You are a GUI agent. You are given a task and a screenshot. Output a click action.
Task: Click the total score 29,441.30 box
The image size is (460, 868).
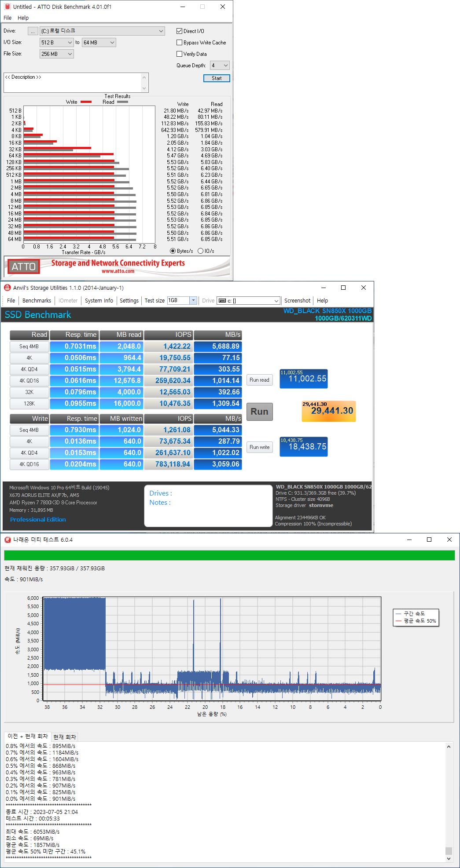[x=328, y=411]
